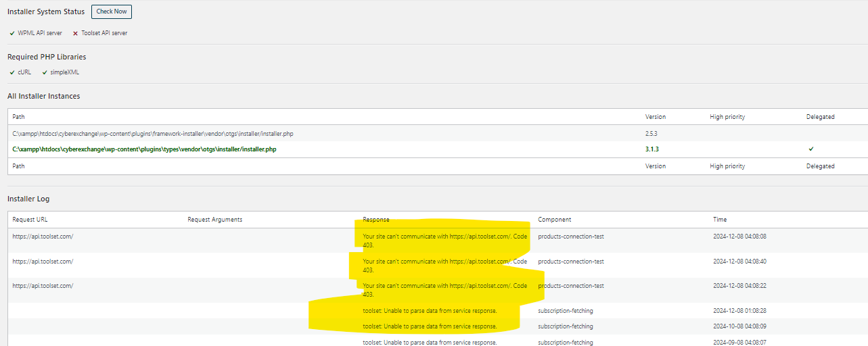Select the bold types installer.php path
Screen dimensions: 868x346
coord(144,149)
